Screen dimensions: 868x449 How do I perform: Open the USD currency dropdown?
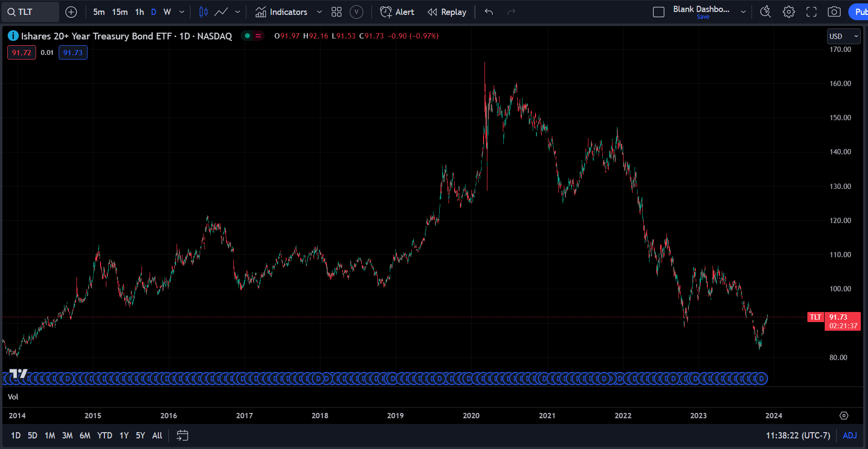[843, 37]
